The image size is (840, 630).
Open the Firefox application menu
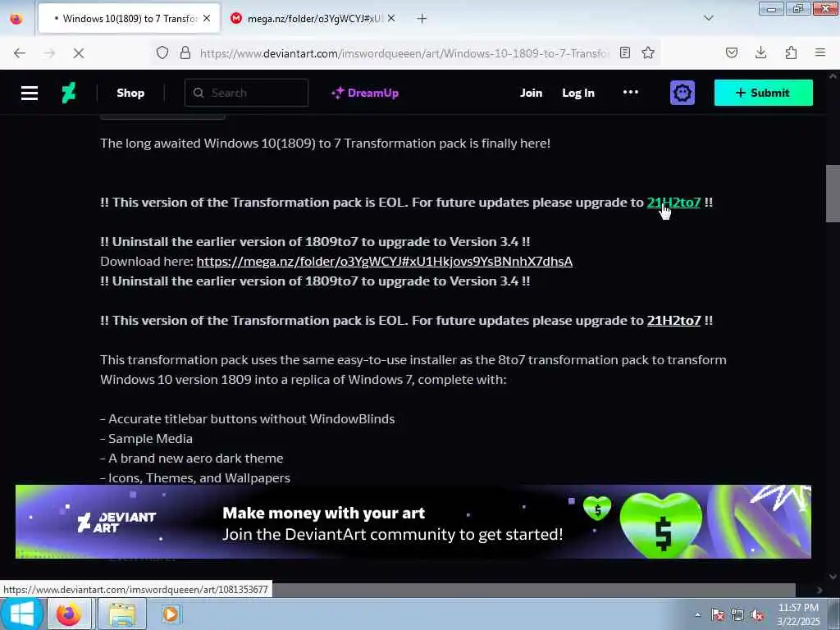pos(820,52)
